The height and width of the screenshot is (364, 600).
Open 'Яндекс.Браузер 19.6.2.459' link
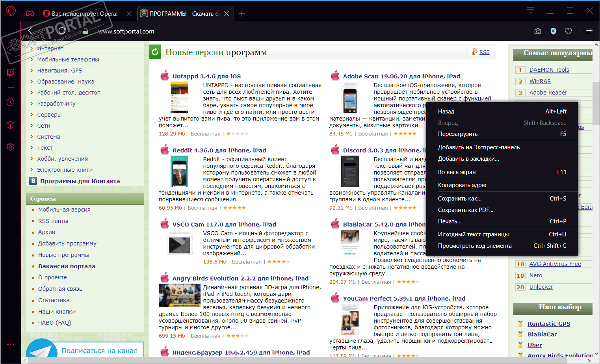(x=241, y=353)
